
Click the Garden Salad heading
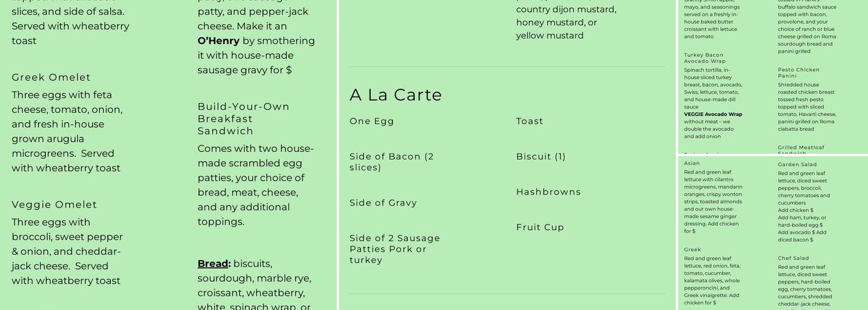tap(797, 165)
